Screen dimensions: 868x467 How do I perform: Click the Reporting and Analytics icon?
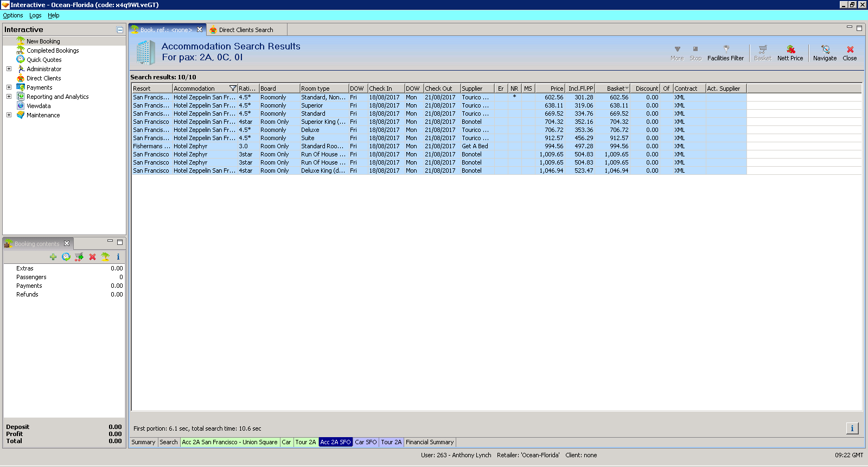(21, 97)
